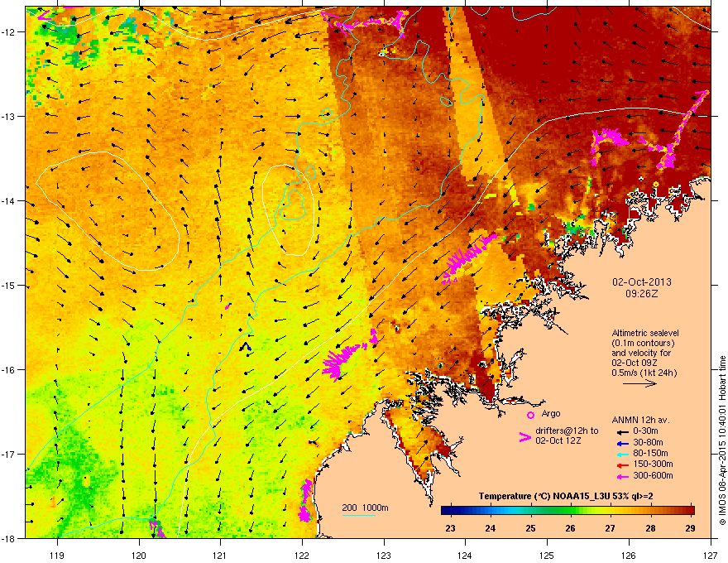
Task: Click the 'and velocity for' text line
Action: [x=639, y=353]
